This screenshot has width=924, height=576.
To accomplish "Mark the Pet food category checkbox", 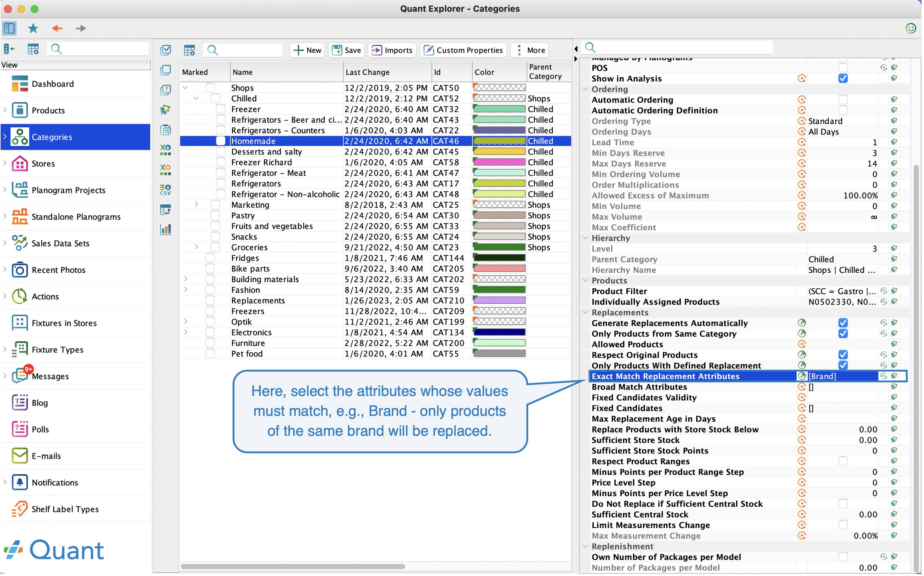I will tap(210, 354).
